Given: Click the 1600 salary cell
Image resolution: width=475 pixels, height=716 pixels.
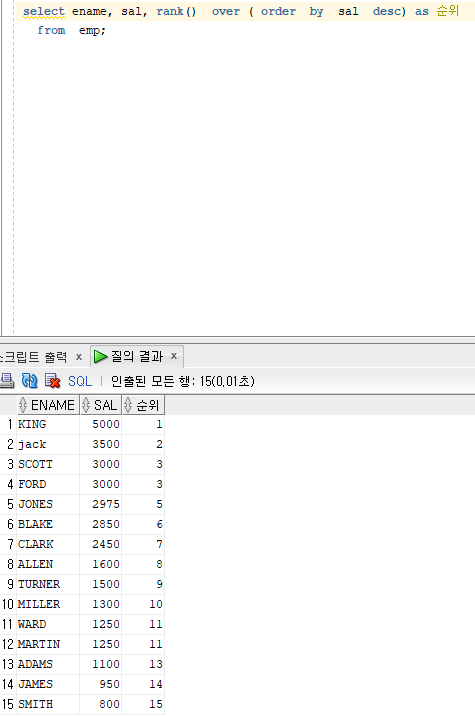Looking at the screenshot, I should (101, 564).
